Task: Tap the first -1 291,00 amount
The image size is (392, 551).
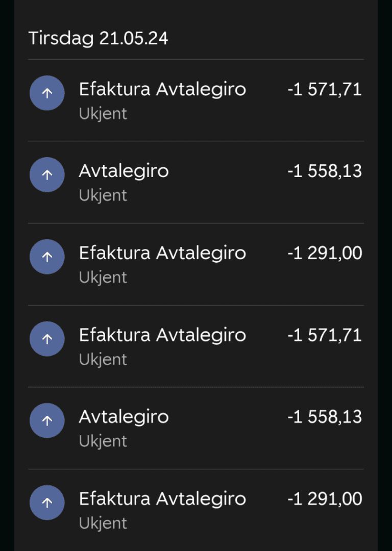Action: (x=325, y=253)
